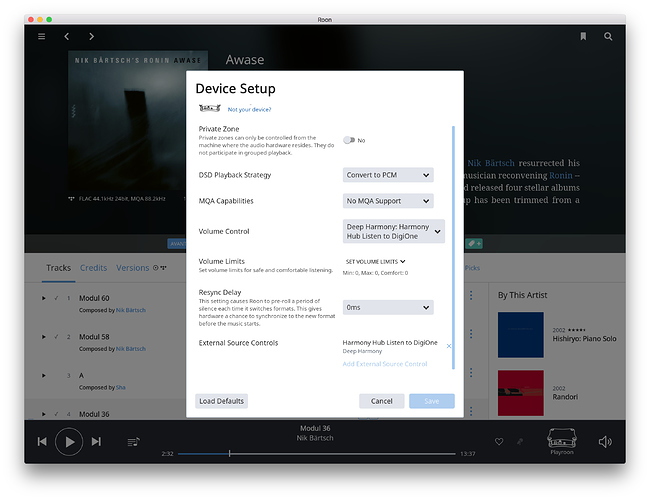Click the Save button
Screen dimensions: 651x500
432,401
